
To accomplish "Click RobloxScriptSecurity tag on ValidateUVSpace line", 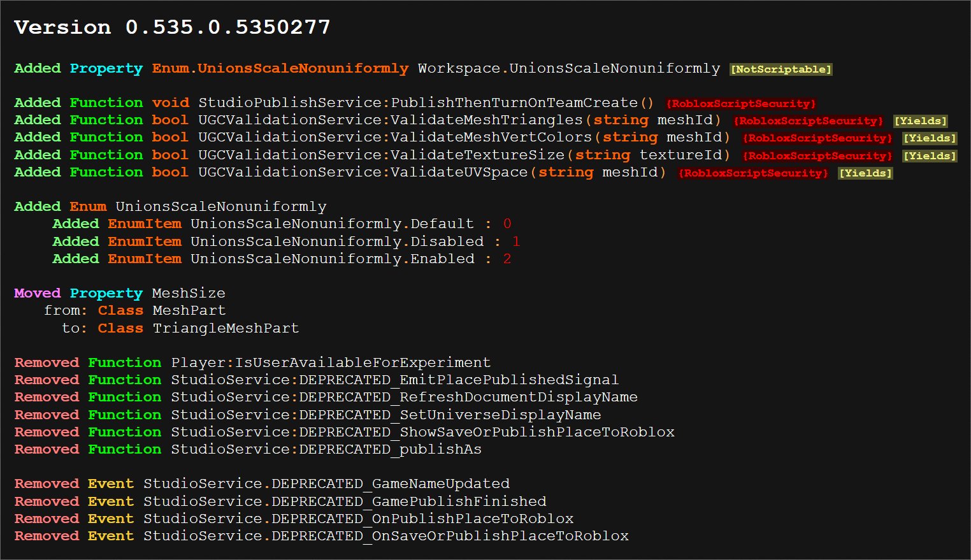I will coord(753,173).
